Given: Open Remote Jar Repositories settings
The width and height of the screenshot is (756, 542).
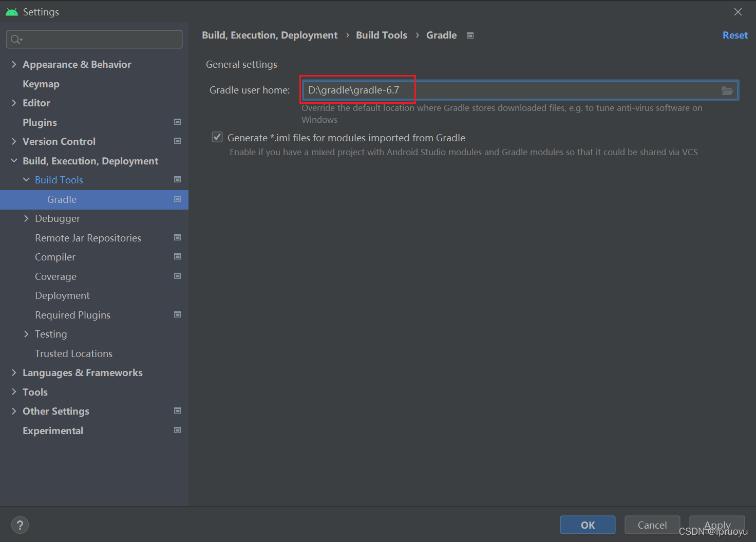Looking at the screenshot, I should click(x=88, y=238).
